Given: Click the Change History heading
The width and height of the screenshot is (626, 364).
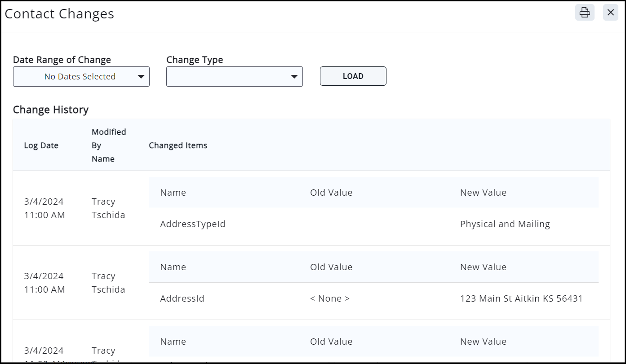Looking at the screenshot, I should (51, 110).
